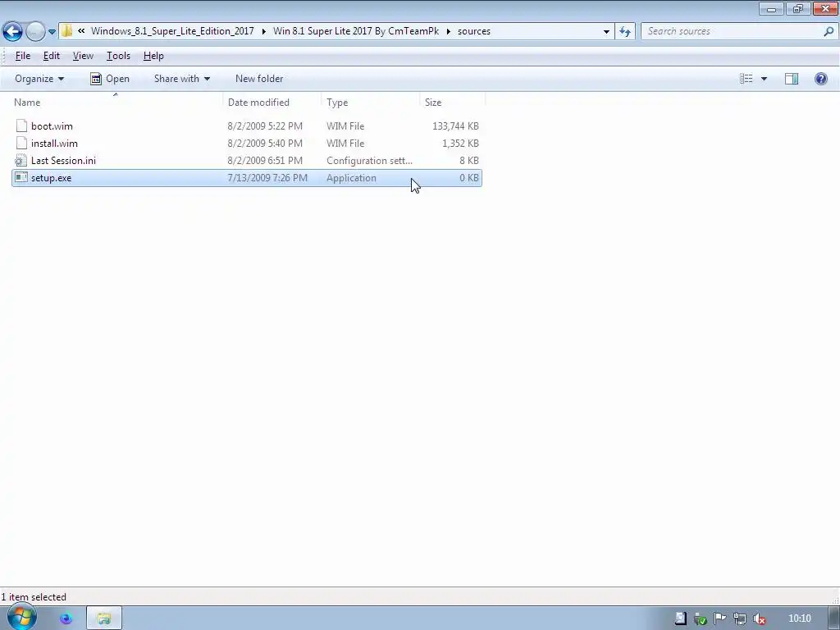Select Win 8.1 Super Lite 2017 By CmTeamPk breadcrumb
The width and height of the screenshot is (840, 630).
pos(356,31)
